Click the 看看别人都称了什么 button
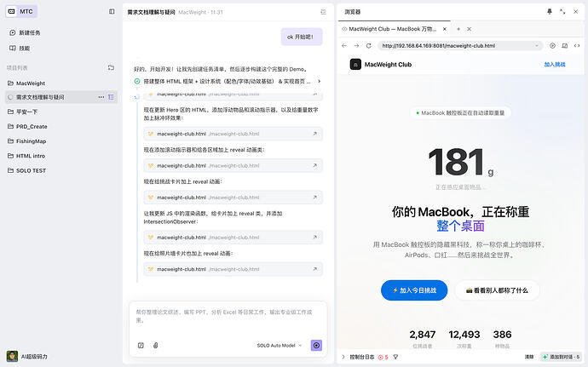The width and height of the screenshot is (588, 367). pos(497,290)
